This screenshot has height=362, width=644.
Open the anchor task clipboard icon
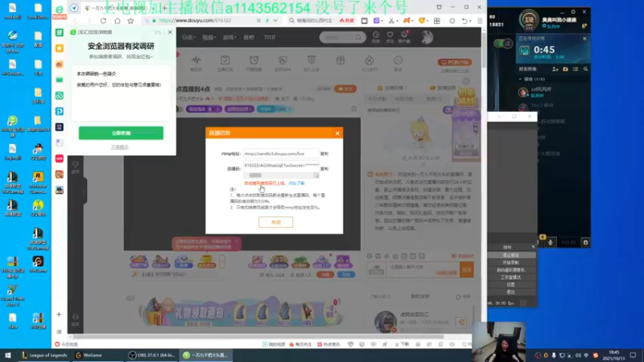point(225,63)
